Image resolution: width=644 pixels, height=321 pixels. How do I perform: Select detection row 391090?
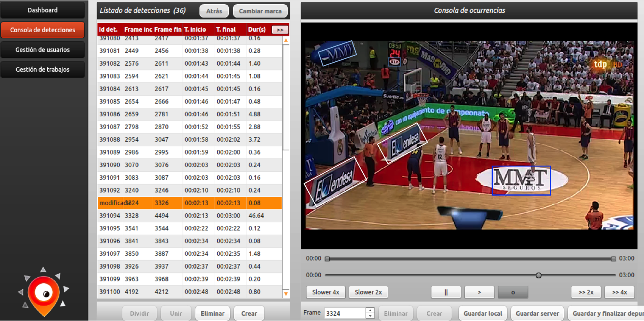[190, 165]
